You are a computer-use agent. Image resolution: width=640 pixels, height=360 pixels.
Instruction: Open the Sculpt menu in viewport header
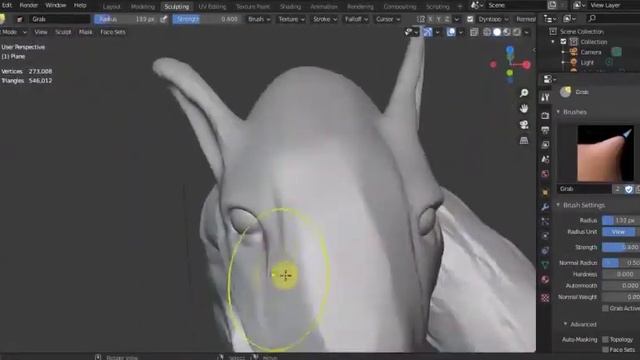(x=63, y=32)
